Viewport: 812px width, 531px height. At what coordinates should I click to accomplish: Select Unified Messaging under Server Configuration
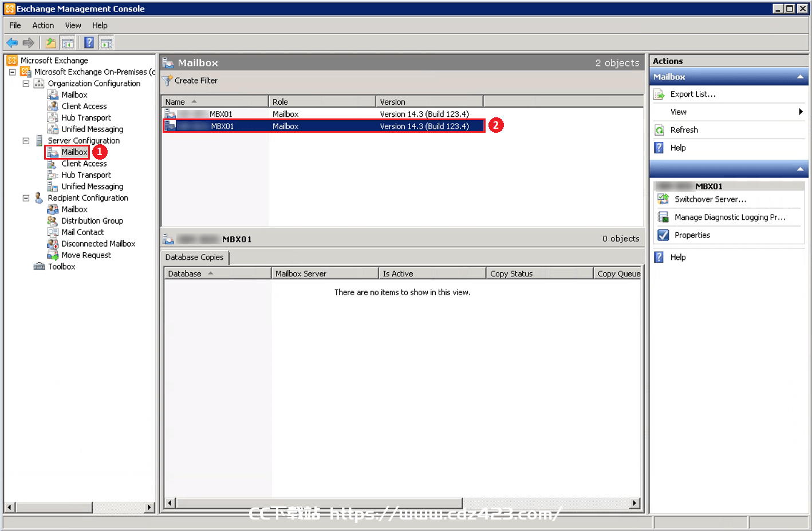92,187
